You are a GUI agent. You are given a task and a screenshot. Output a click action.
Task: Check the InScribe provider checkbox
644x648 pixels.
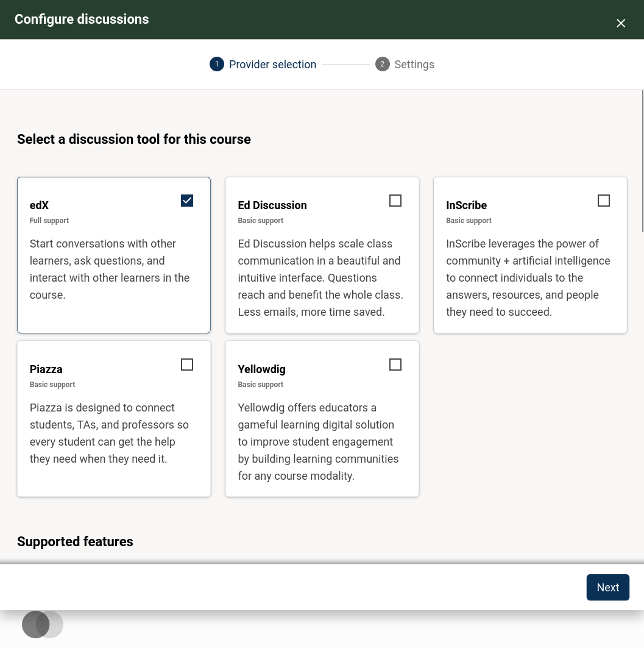604,201
